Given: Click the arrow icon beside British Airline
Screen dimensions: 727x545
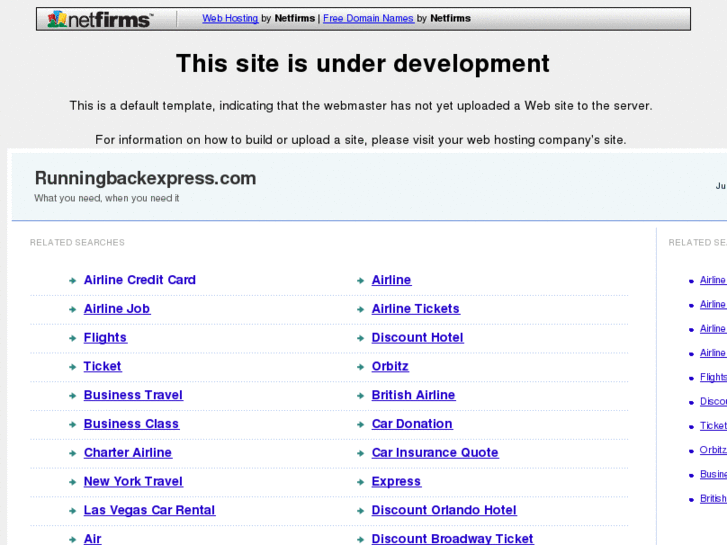Looking at the screenshot, I should click(x=360, y=396).
